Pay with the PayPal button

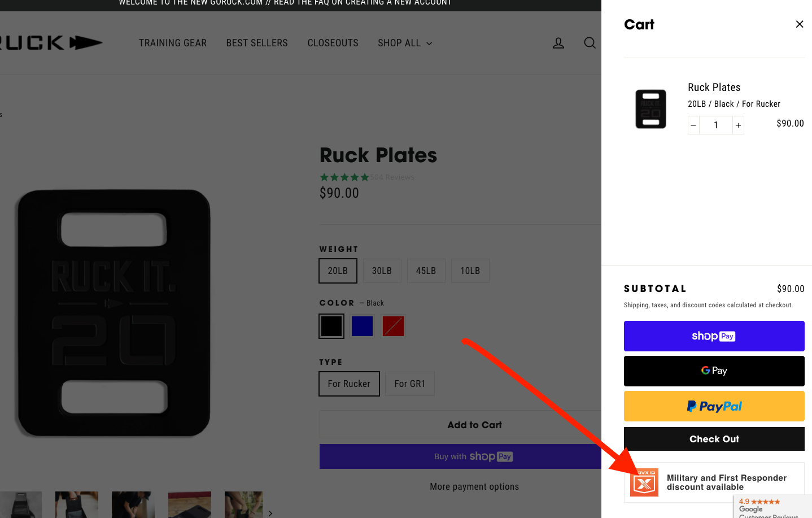coord(714,406)
